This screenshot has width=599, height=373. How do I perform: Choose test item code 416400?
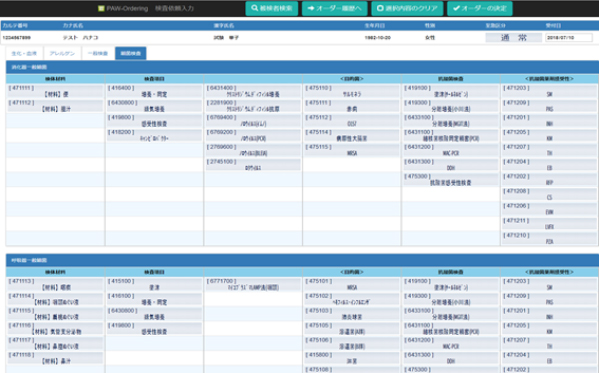point(154,91)
